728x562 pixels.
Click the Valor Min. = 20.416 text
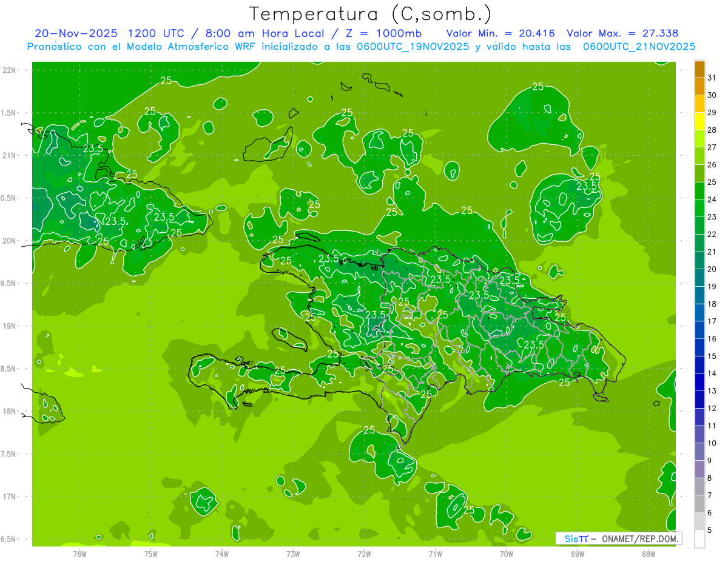[x=500, y=33]
